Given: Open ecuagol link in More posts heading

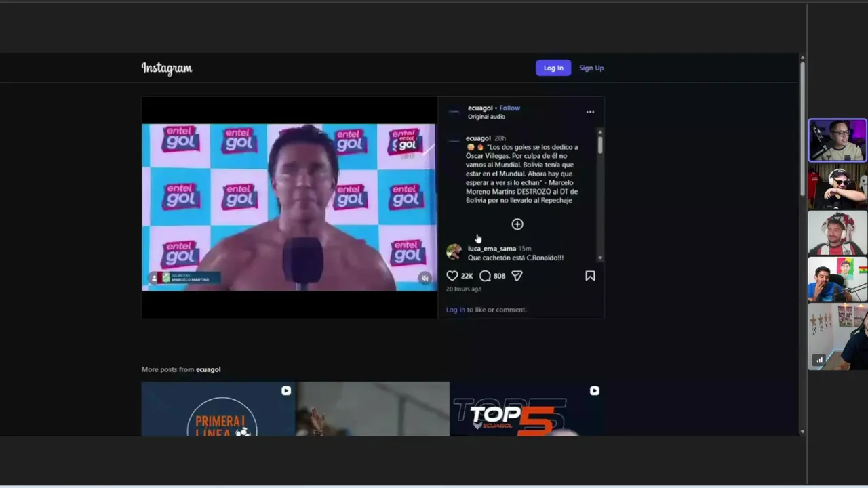Looking at the screenshot, I should coord(208,369).
